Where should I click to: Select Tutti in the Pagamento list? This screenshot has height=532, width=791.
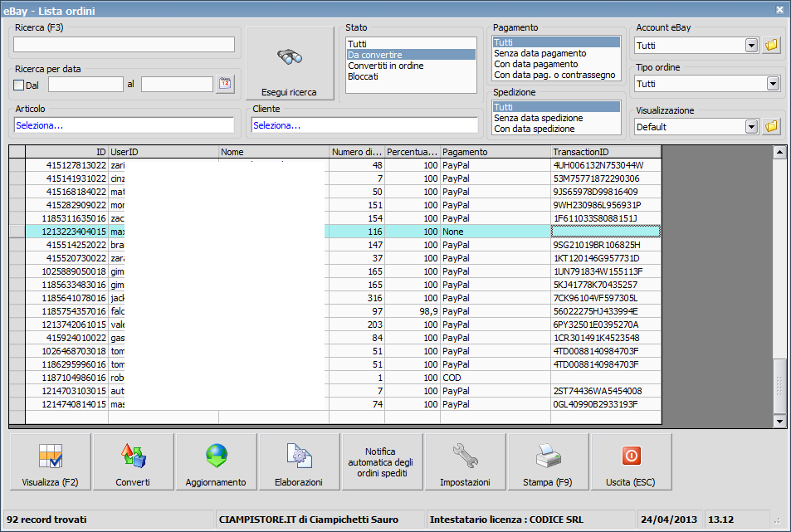pos(556,42)
